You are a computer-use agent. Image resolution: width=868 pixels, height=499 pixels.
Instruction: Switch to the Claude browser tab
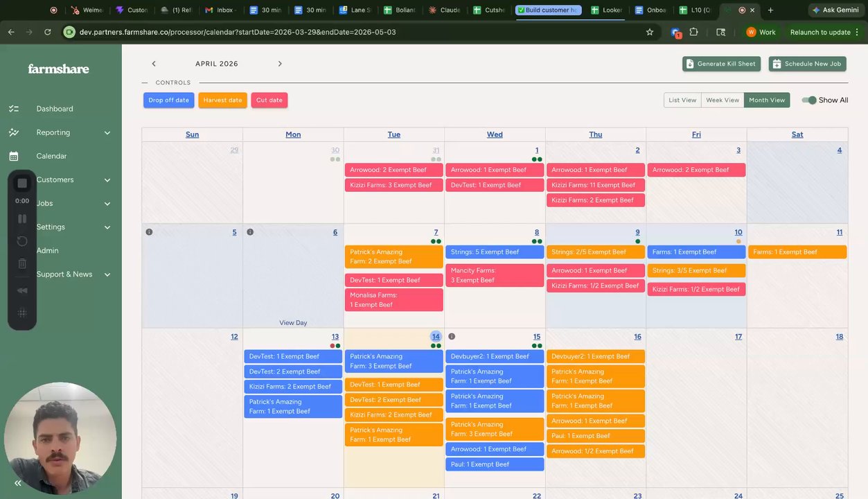[445, 10]
